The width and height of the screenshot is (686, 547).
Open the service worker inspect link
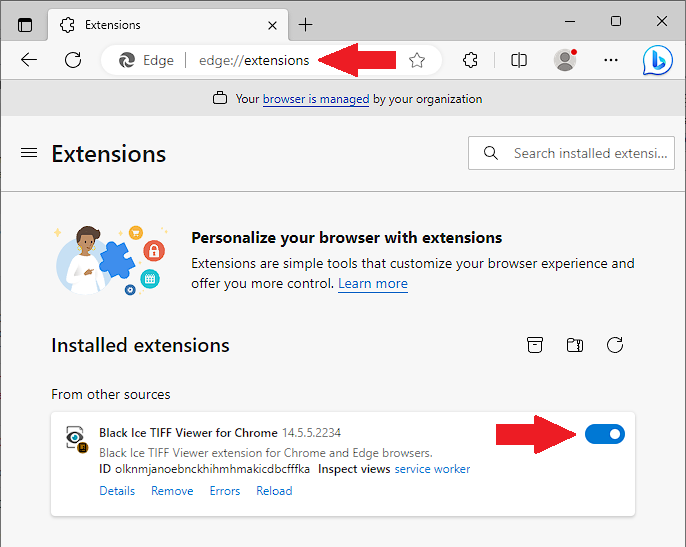pos(432,469)
